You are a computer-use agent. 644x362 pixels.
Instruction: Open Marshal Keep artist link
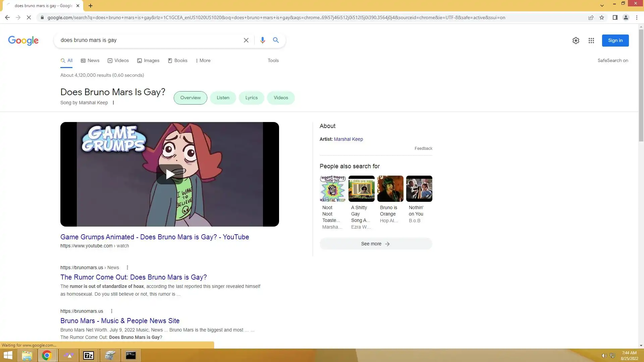(348, 139)
